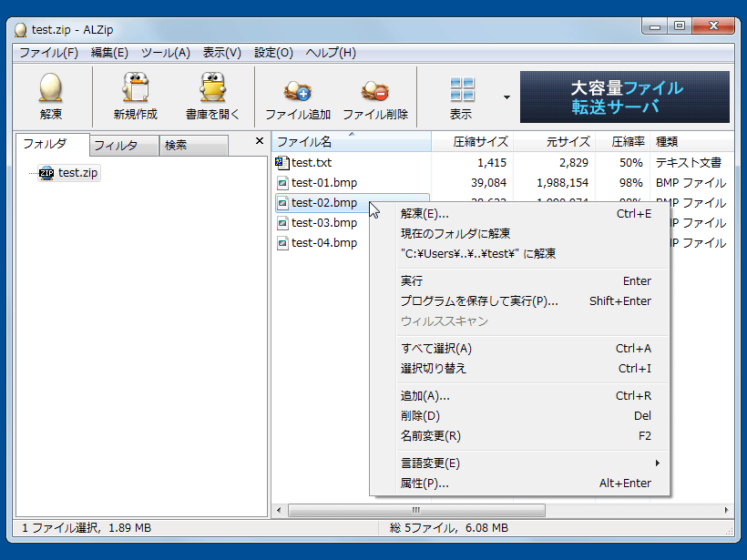Click the 大容量ファイル転送サーバ banner
The height and width of the screenshot is (560, 747).
[625, 97]
